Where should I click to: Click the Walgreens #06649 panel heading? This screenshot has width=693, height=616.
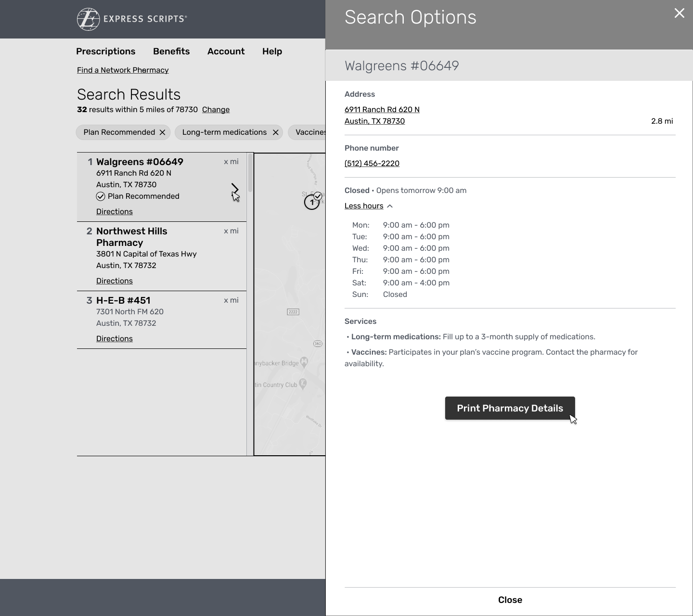(402, 65)
